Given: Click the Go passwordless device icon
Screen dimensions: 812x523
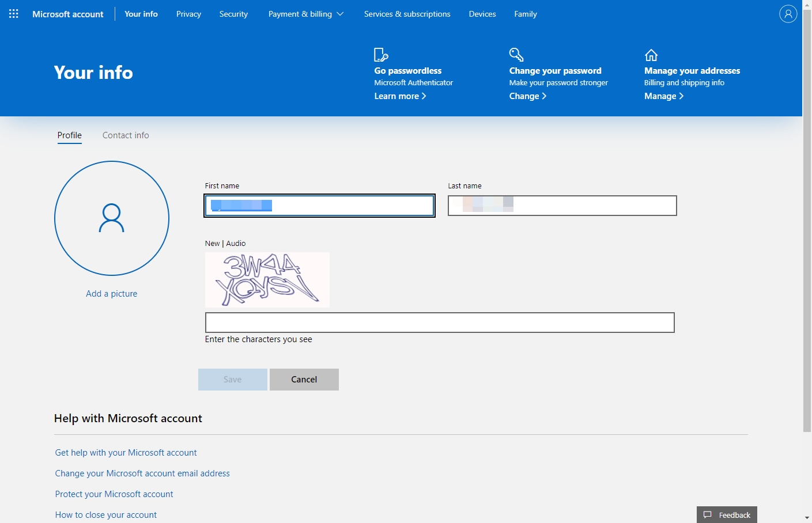Looking at the screenshot, I should [381, 55].
